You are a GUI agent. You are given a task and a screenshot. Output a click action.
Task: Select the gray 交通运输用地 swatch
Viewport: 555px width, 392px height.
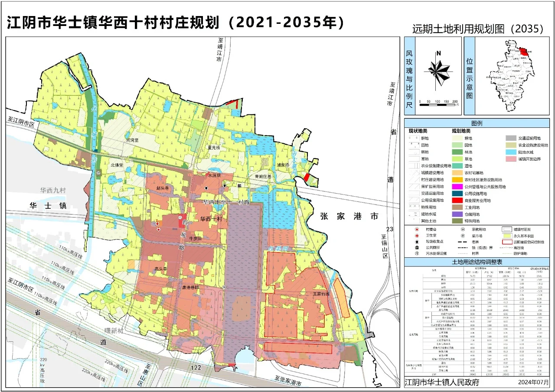[511, 138]
